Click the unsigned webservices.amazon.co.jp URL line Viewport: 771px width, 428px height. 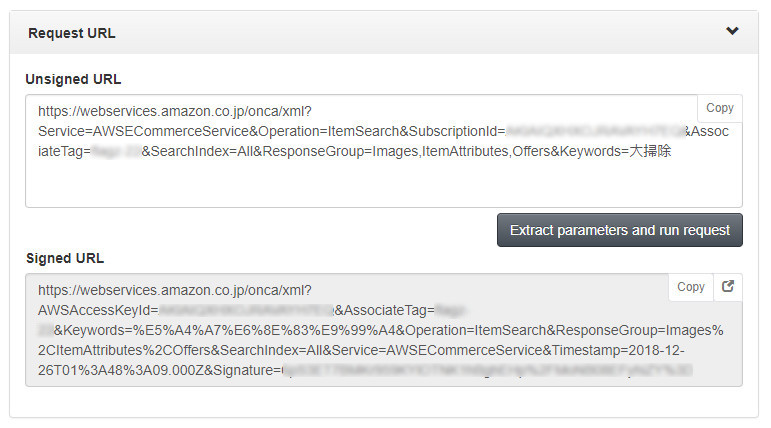coord(175,111)
